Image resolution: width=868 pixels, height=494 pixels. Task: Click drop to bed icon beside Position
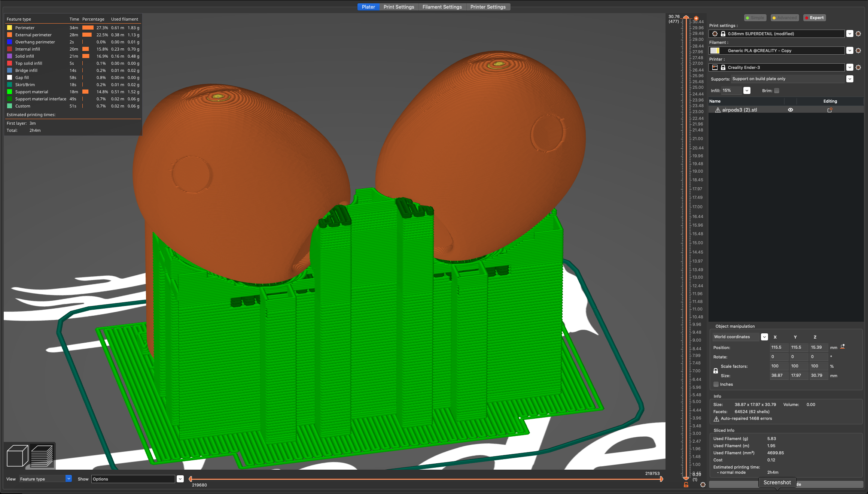(843, 347)
